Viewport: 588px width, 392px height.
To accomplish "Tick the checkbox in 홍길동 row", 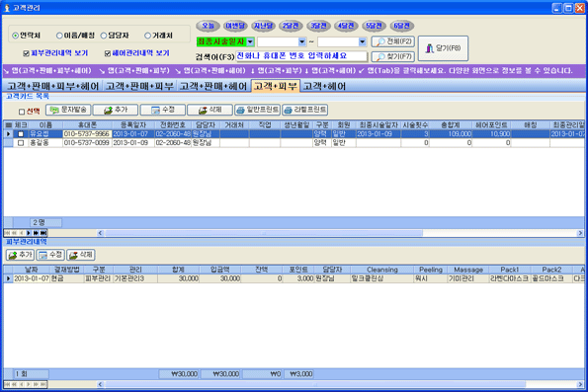I will (21, 143).
